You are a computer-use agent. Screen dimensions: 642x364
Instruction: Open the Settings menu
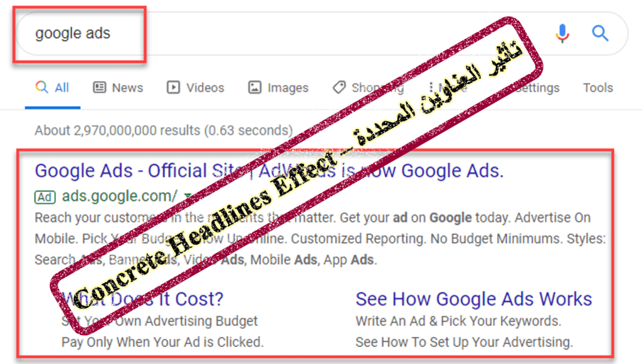[537, 88]
